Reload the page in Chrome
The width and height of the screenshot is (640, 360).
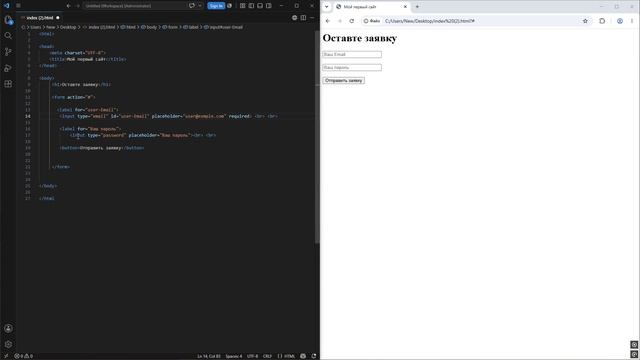pos(352,21)
